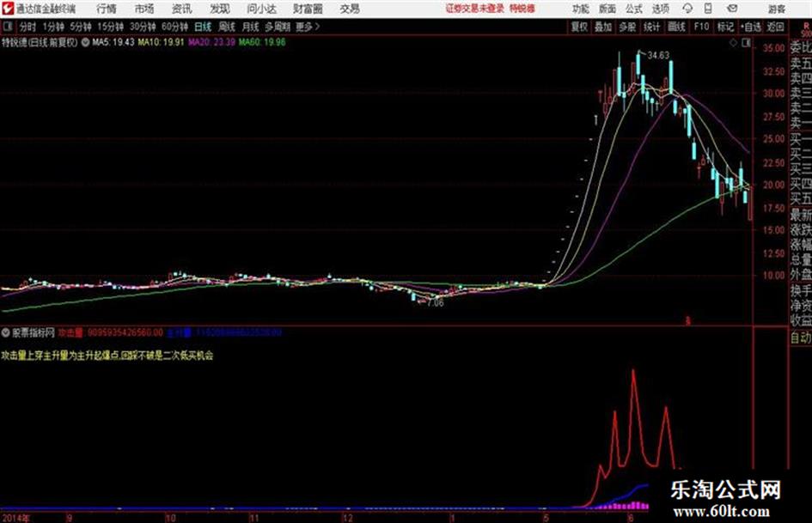Click the 复权 button
The width and height of the screenshot is (812, 523).
click(579, 27)
